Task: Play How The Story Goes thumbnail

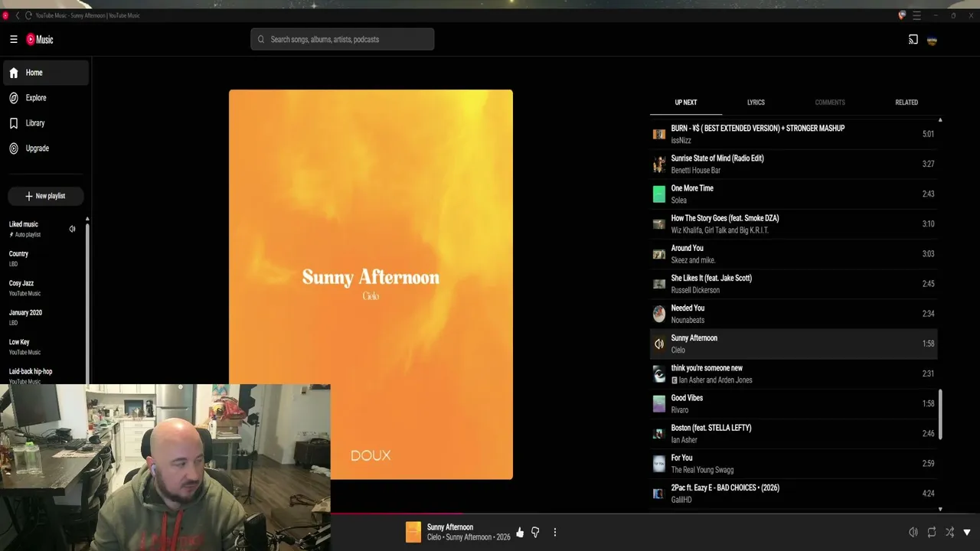Action: (x=658, y=224)
